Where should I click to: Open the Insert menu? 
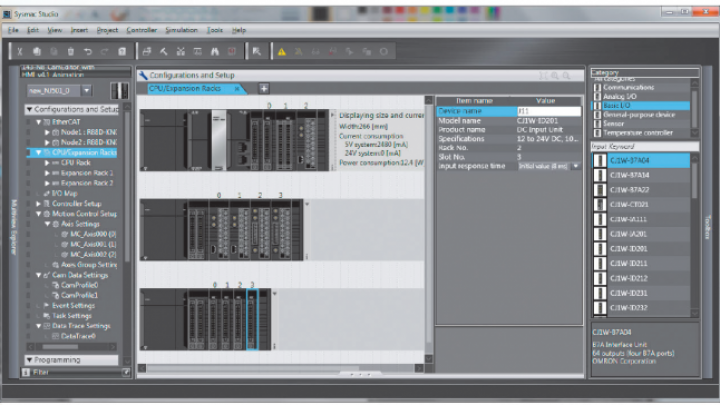(x=79, y=30)
